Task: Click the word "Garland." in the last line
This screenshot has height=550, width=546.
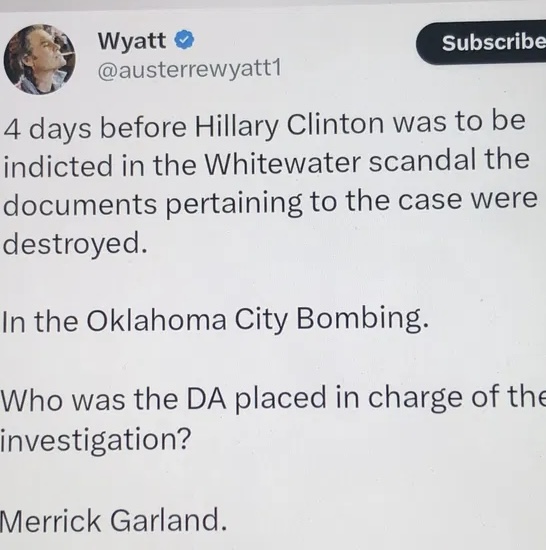Action: [x=169, y=520]
